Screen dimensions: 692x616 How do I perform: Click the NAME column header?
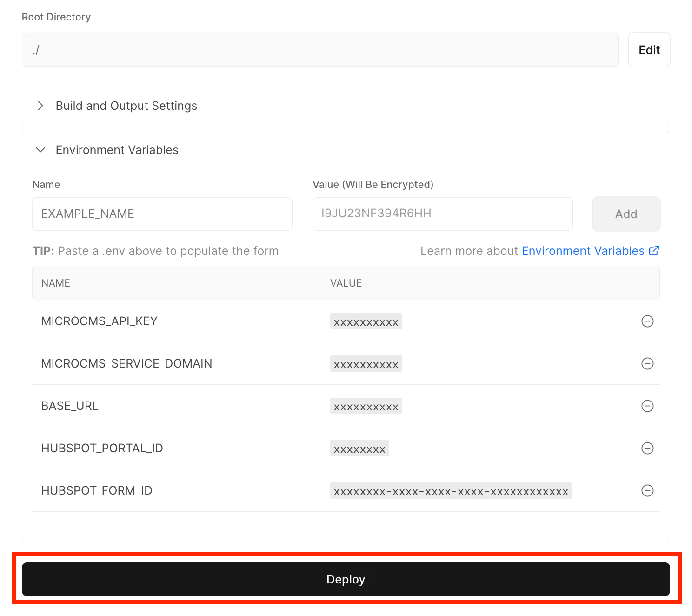[56, 283]
